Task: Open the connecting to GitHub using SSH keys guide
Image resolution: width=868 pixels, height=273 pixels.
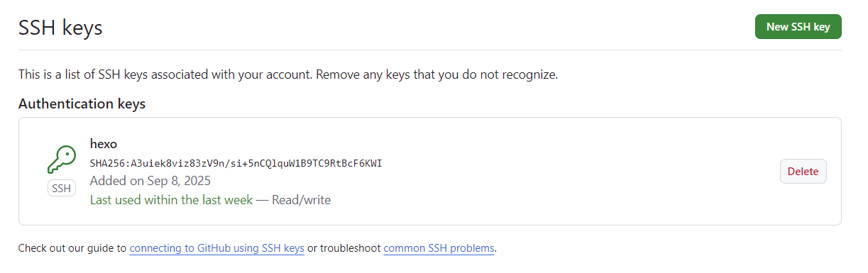Action: click(x=216, y=248)
